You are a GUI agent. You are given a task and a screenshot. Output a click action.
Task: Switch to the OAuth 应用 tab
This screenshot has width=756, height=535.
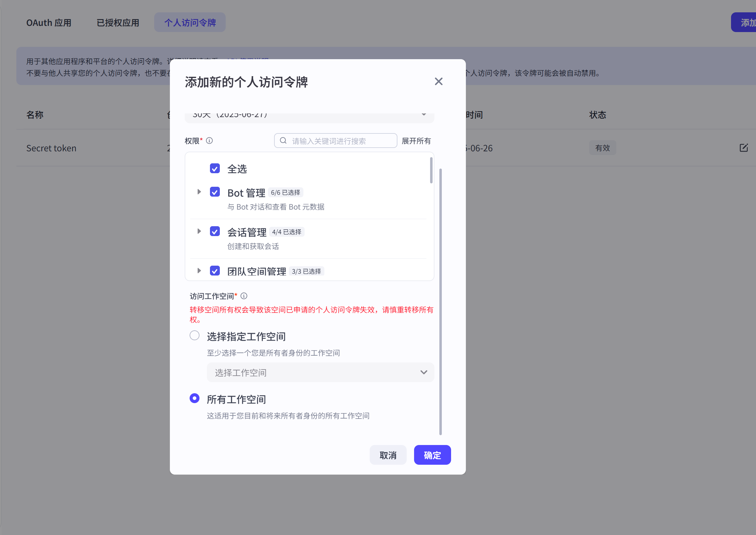(49, 22)
